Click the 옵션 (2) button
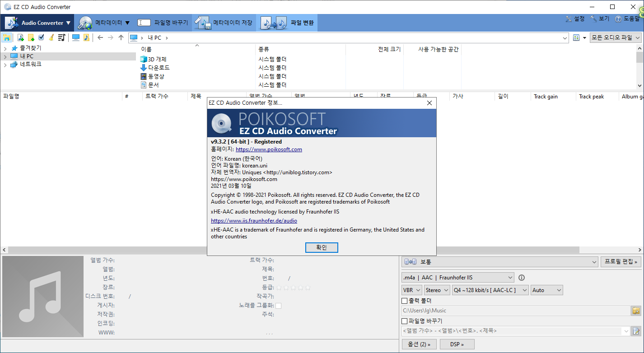 419,344
